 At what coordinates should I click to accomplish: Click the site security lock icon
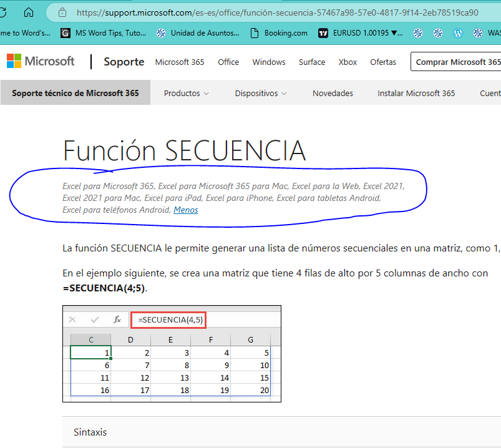(62, 12)
